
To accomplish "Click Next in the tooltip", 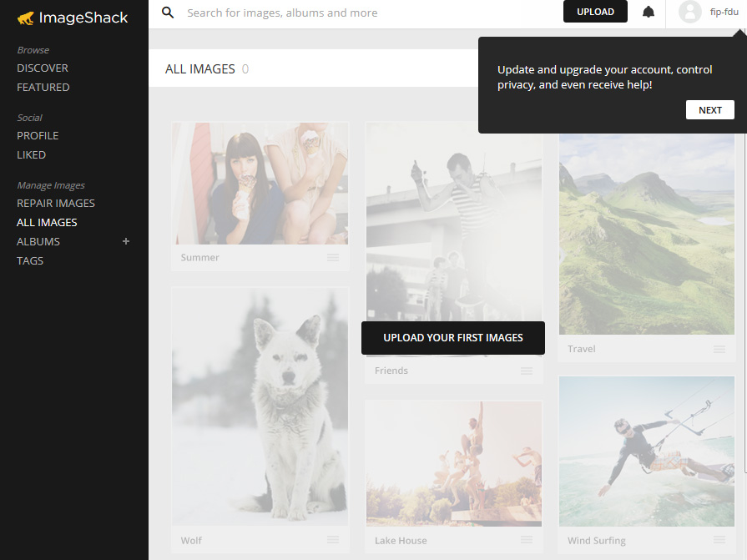I will (709, 110).
